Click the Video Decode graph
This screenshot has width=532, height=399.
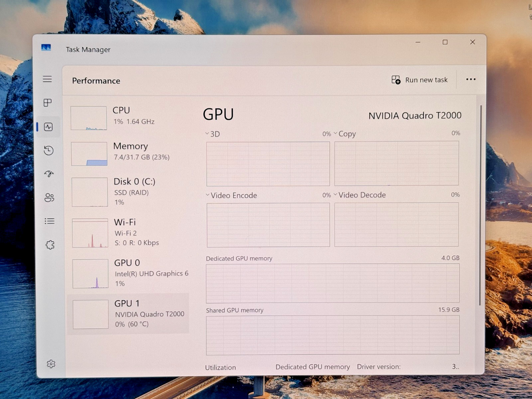(x=396, y=224)
